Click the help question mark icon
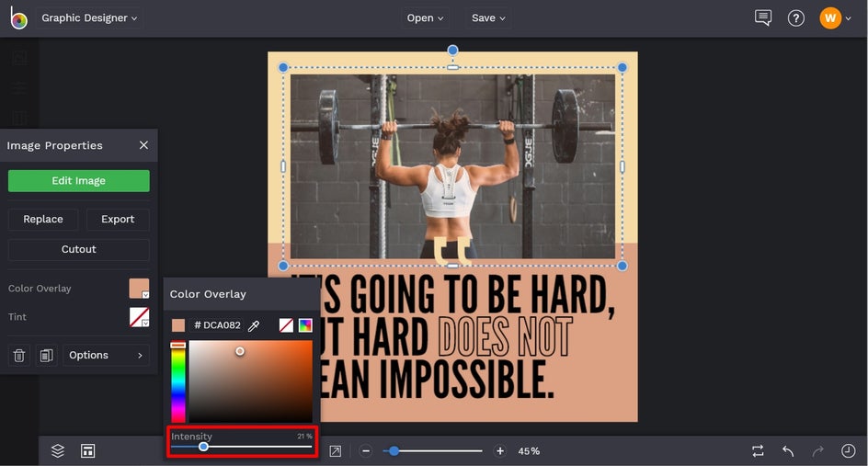The width and height of the screenshot is (868, 466). tap(796, 18)
